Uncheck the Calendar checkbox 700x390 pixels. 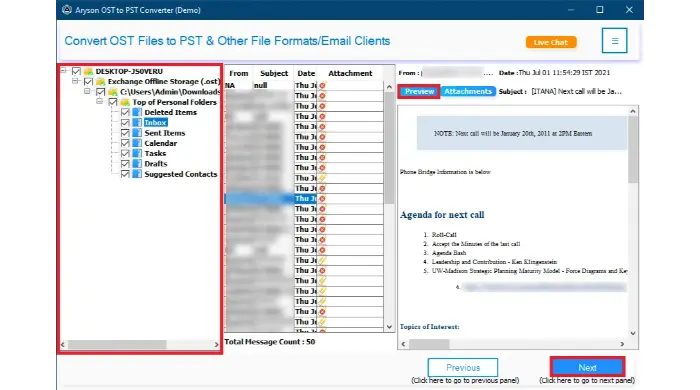click(x=125, y=143)
